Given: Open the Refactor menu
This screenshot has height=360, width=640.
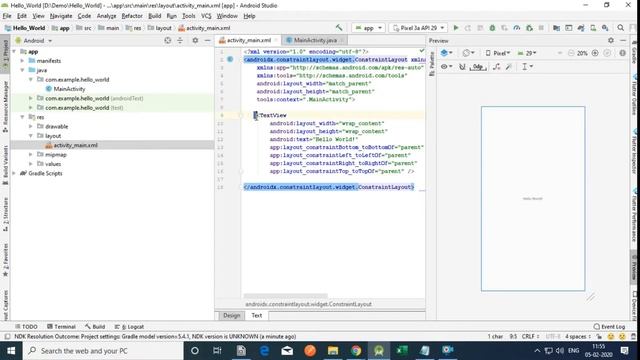Looking at the screenshot, I should (x=132, y=16).
